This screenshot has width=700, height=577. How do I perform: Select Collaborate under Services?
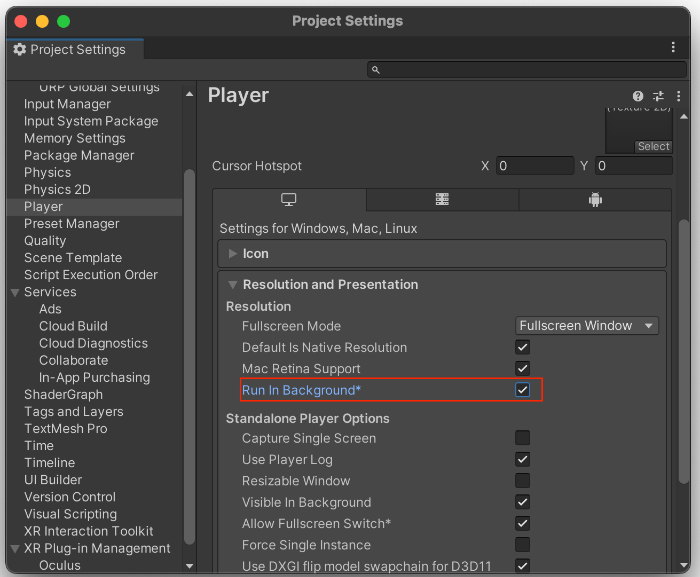73,360
